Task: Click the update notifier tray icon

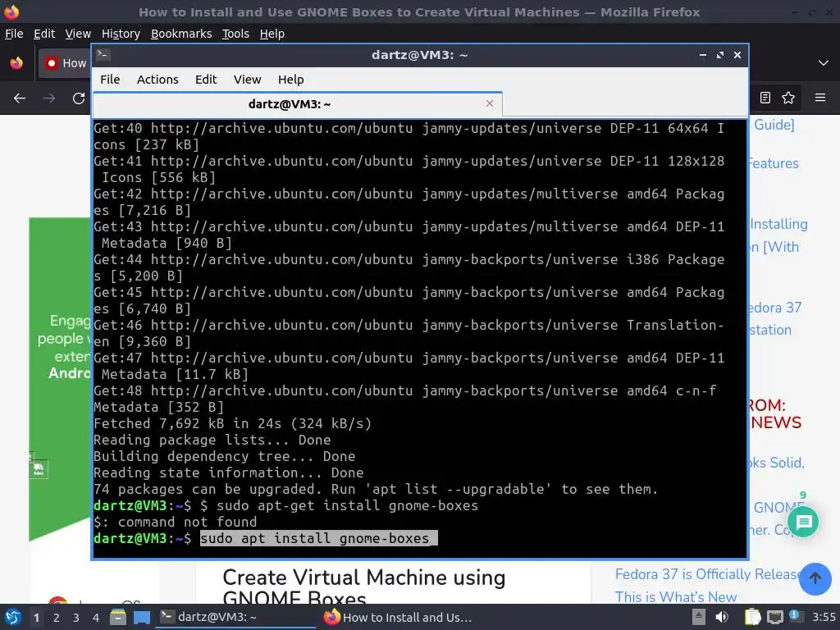Action: coord(795,616)
